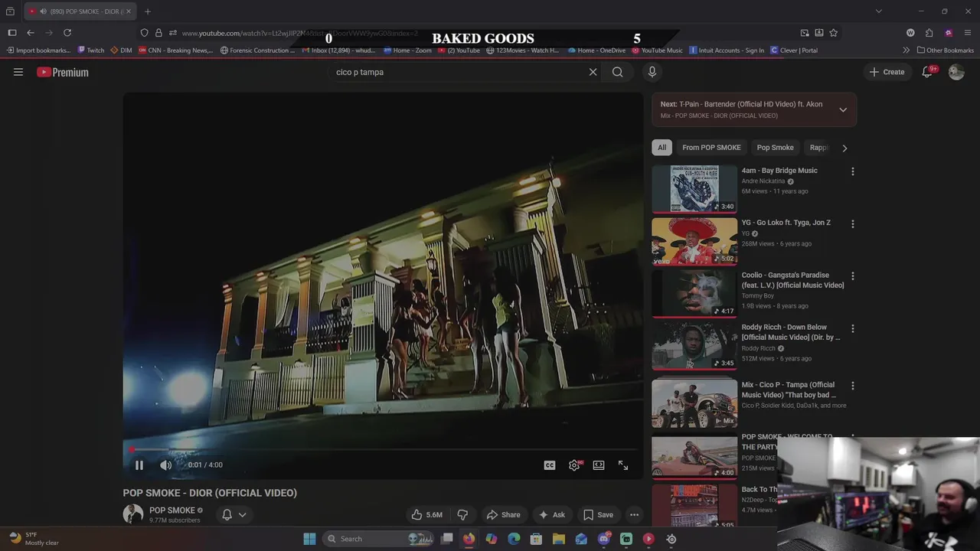Open browser extensions puzzle icon

click(929, 33)
